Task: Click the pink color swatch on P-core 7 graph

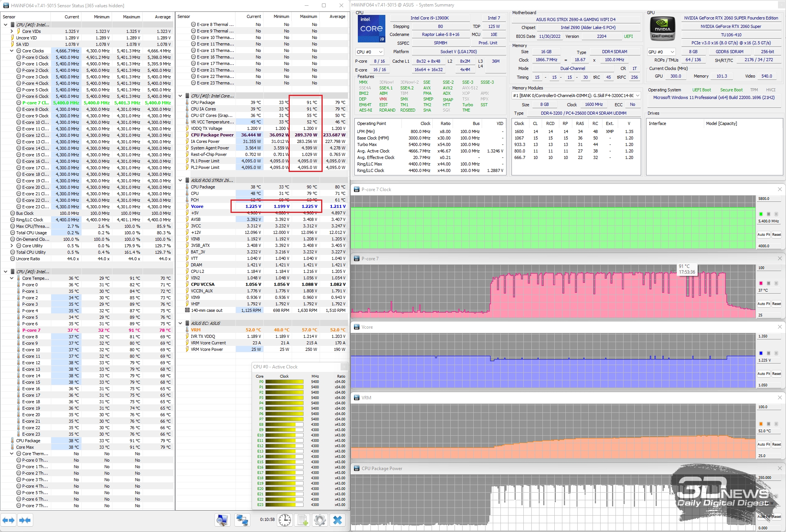Action: click(761, 283)
